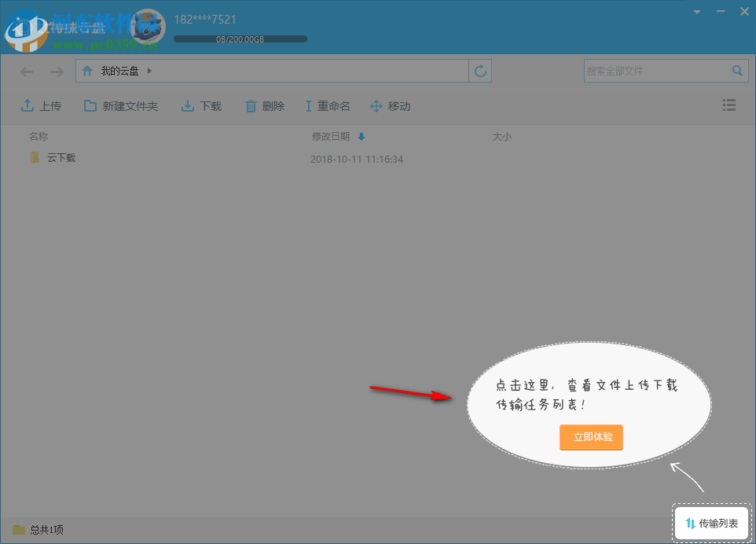Sort by the 大小 column header
Viewport: 756px width, 544px height.
(502, 137)
